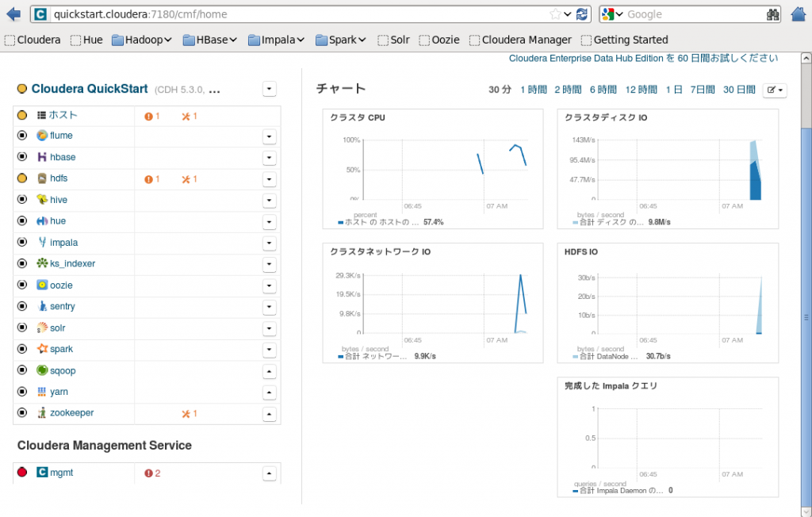Open the zookeeper actions dropdown
The image size is (812, 517).
click(x=270, y=414)
